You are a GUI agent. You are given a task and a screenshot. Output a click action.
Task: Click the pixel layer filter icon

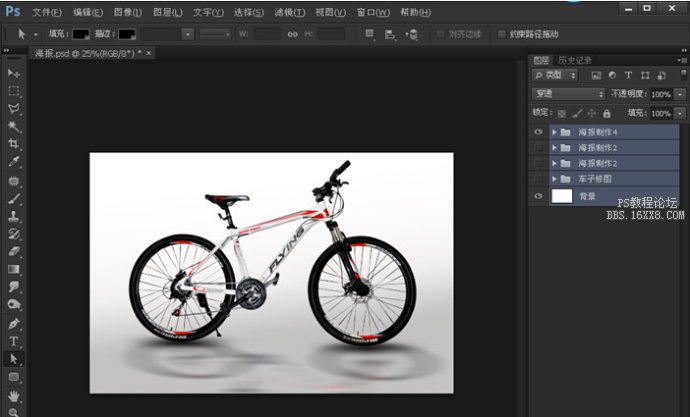point(596,76)
